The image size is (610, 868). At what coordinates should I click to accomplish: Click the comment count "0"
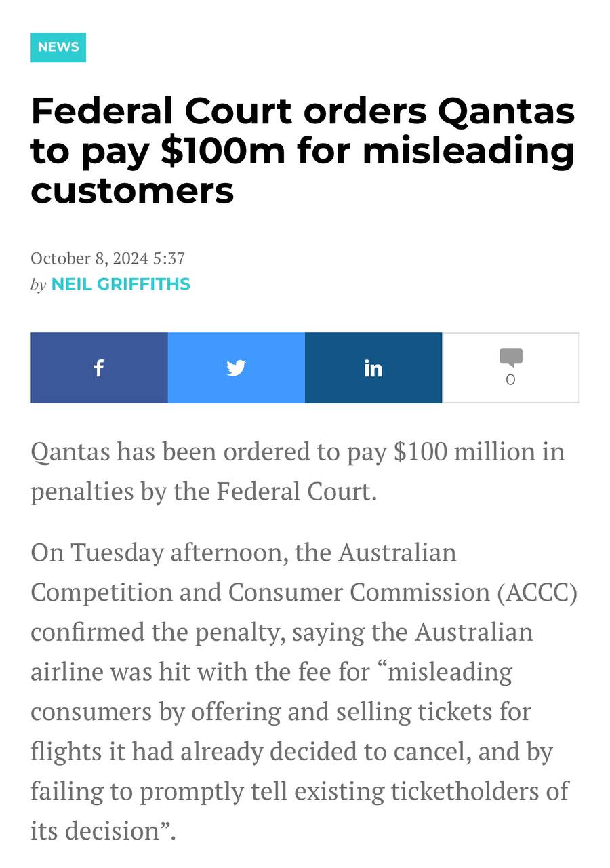pos(510,380)
